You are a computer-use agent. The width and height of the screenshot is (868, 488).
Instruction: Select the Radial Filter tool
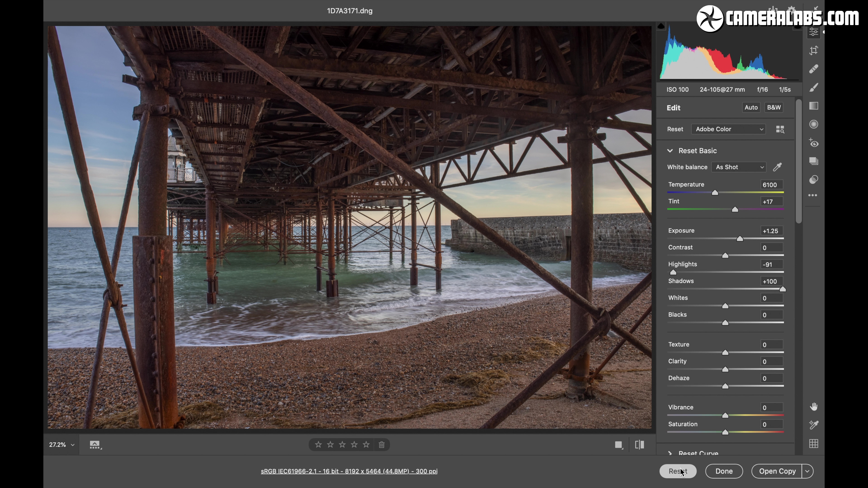[x=814, y=124]
